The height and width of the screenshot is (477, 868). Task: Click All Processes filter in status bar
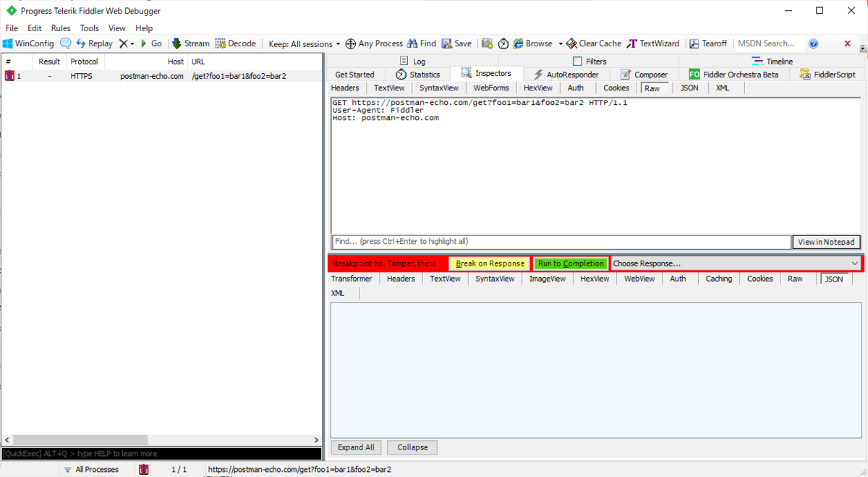click(x=90, y=470)
